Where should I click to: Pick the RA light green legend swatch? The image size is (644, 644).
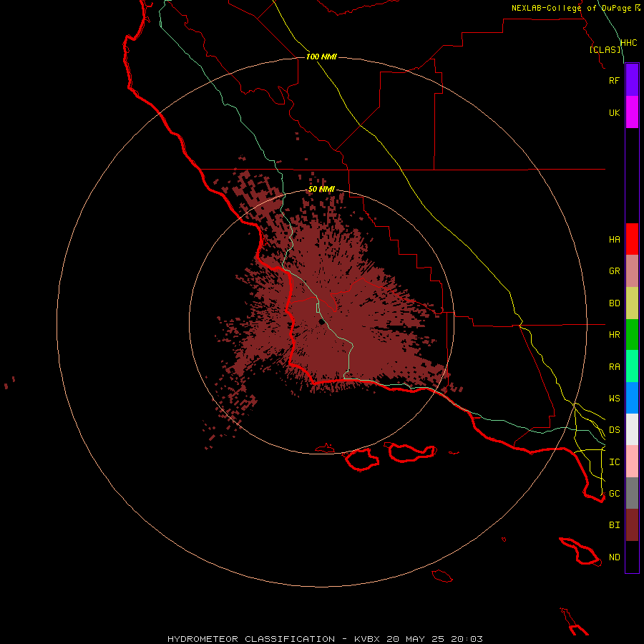pos(632,366)
